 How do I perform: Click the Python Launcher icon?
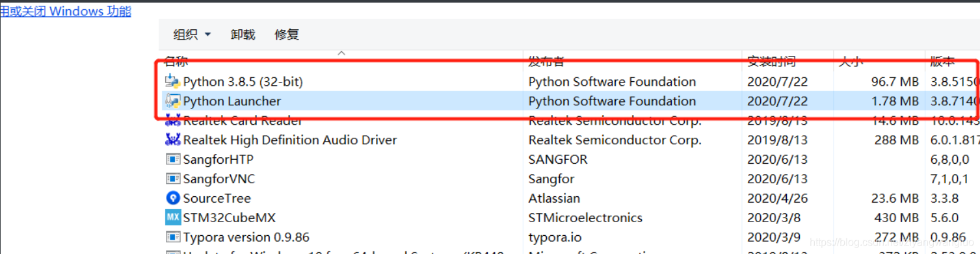click(x=172, y=101)
